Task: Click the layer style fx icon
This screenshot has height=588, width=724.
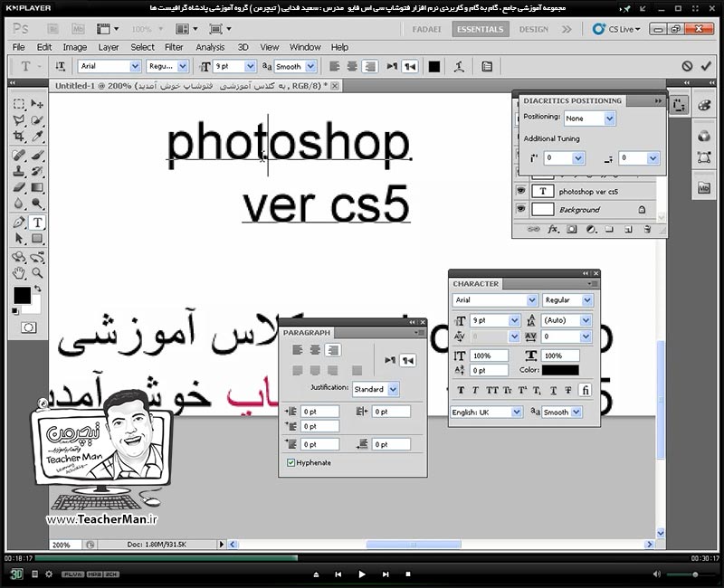Action: 553,229
